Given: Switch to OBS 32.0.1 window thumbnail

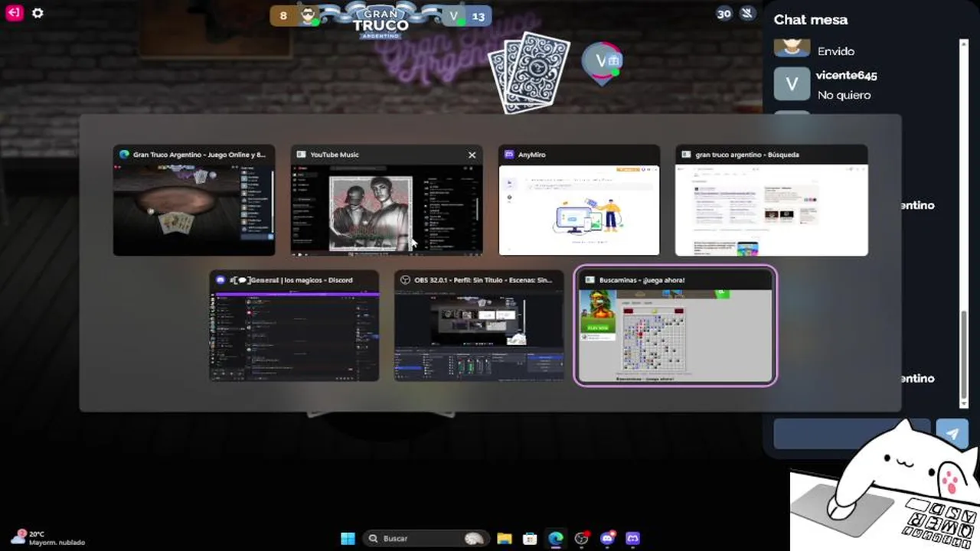Looking at the screenshot, I should click(x=479, y=326).
